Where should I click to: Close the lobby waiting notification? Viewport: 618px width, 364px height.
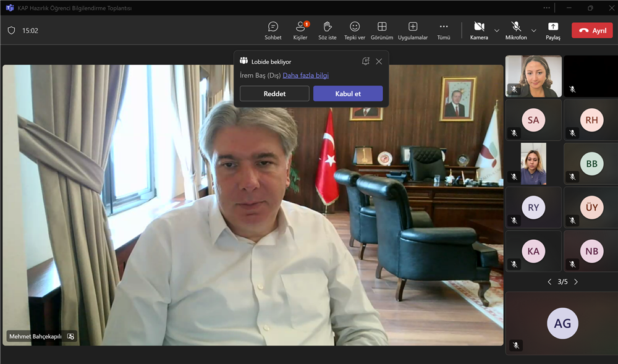pos(379,61)
